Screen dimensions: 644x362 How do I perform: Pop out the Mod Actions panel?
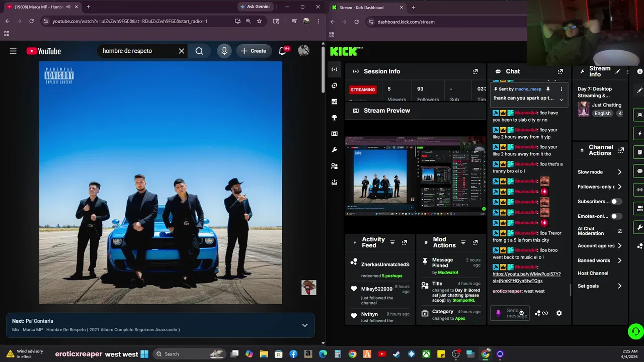click(x=475, y=242)
